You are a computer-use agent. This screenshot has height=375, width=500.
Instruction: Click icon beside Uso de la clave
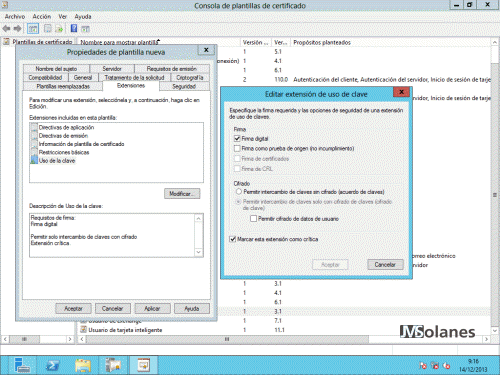[x=34, y=160]
